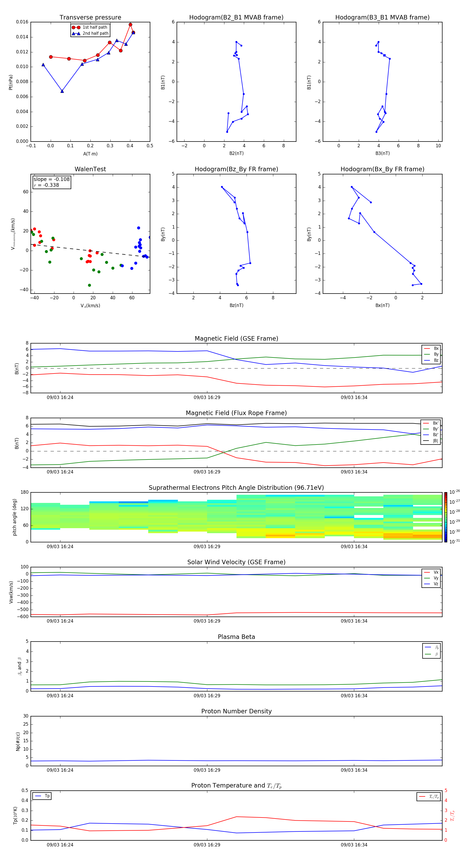This screenshot has height=868, width=473.
Task: Click '09/03 16:24' tick under Plasma Beta panel
Action: (x=60, y=696)
